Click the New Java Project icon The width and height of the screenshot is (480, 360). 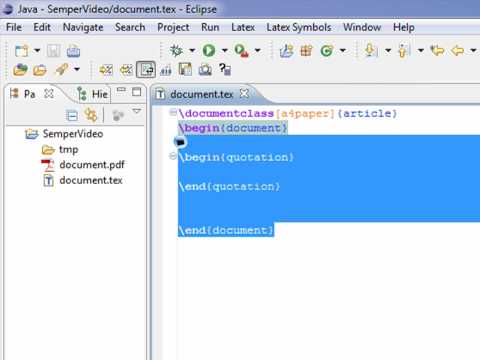[x=287, y=51]
